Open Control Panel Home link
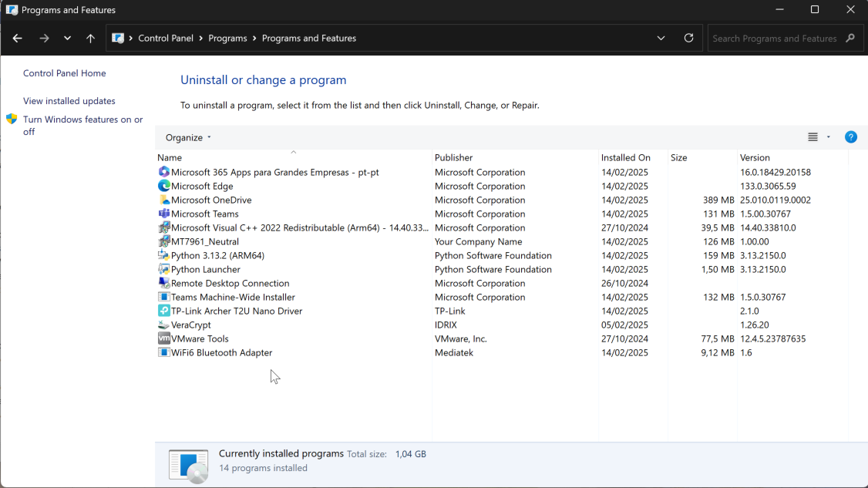Screen dimensions: 868x488 pyautogui.click(x=64, y=73)
